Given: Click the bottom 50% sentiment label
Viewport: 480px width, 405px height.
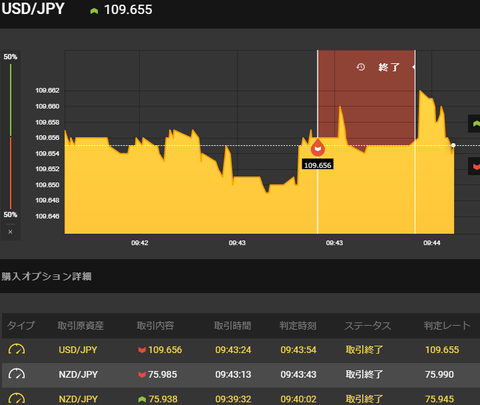Looking at the screenshot, I should 10,214.
